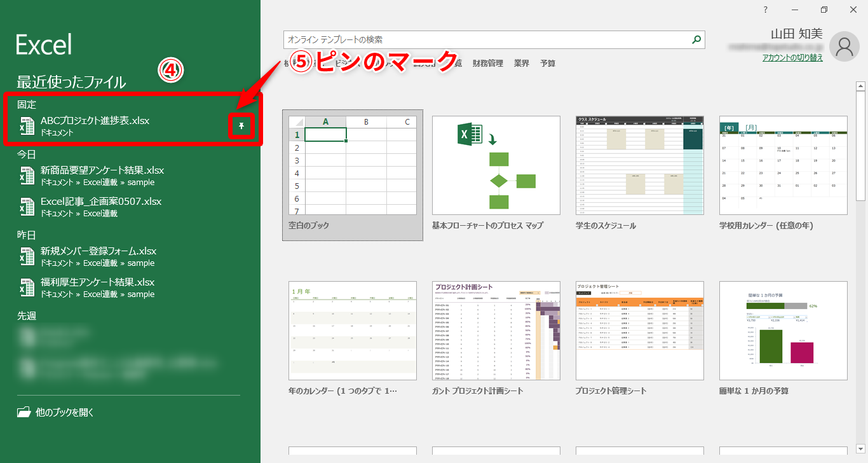Click the 基本フローチャートのプロセス マップ caption
This screenshot has width=868, height=463.
click(x=487, y=226)
